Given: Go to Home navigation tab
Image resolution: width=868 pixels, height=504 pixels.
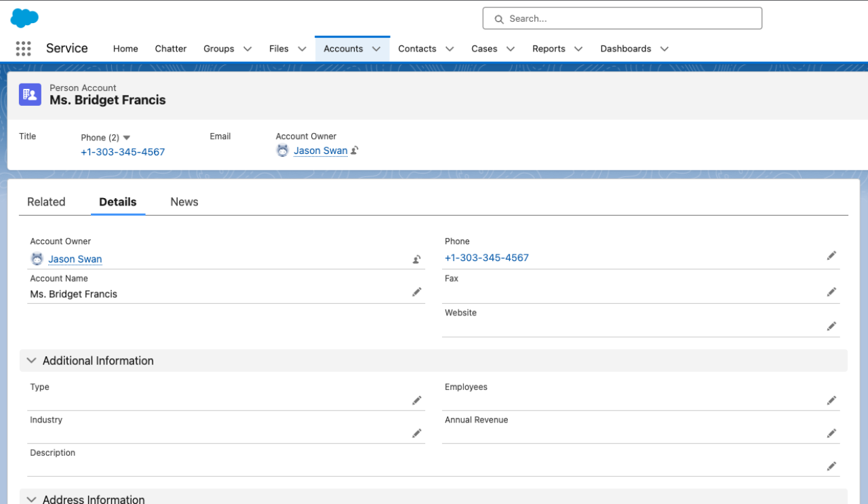Looking at the screenshot, I should (125, 49).
